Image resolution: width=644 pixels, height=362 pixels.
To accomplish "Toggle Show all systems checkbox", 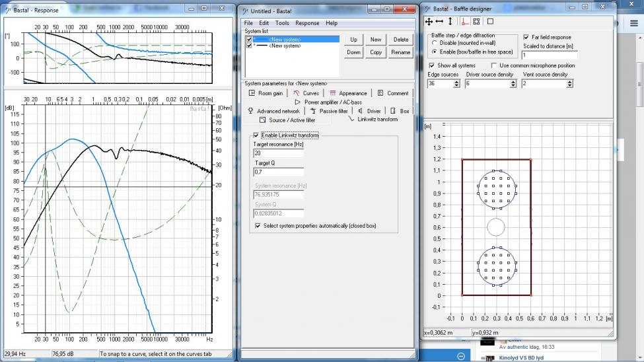I will tap(432, 65).
